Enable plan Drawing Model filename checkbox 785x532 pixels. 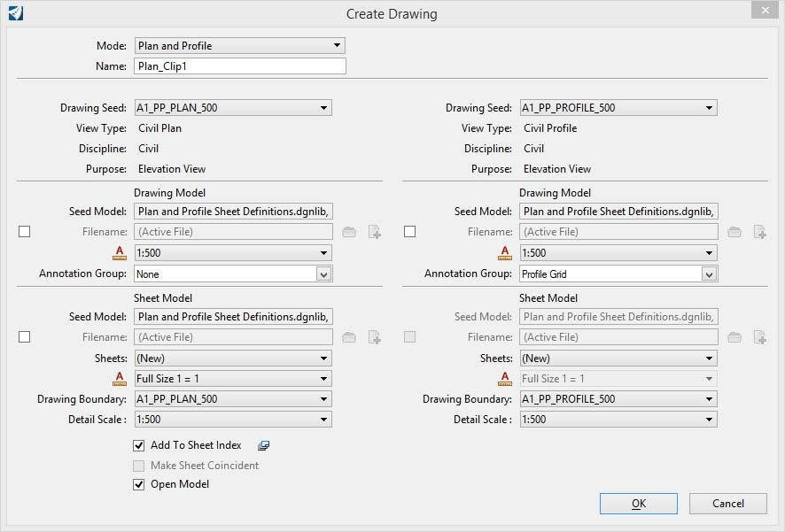coord(24,232)
